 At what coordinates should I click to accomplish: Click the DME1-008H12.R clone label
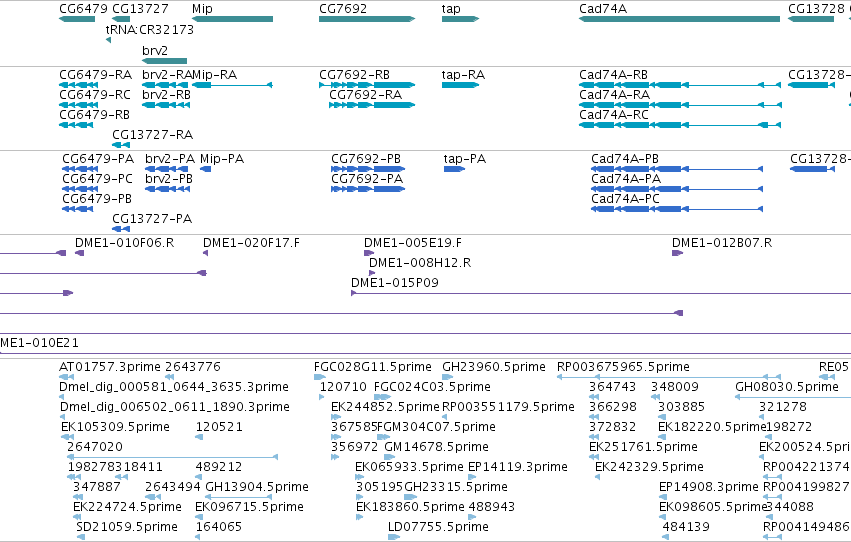tap(420, 263)
